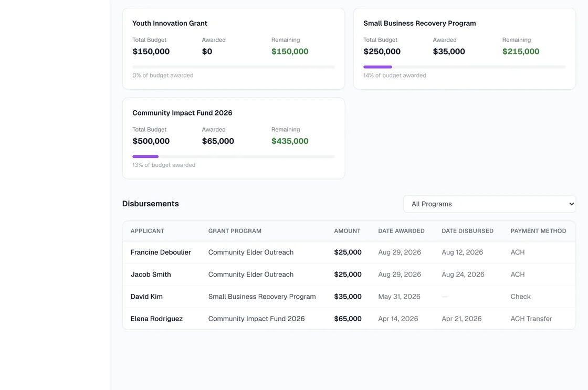
Task: Open the All Programs filter dropdown
Action: pyautogui.click(x=489, y=204)
